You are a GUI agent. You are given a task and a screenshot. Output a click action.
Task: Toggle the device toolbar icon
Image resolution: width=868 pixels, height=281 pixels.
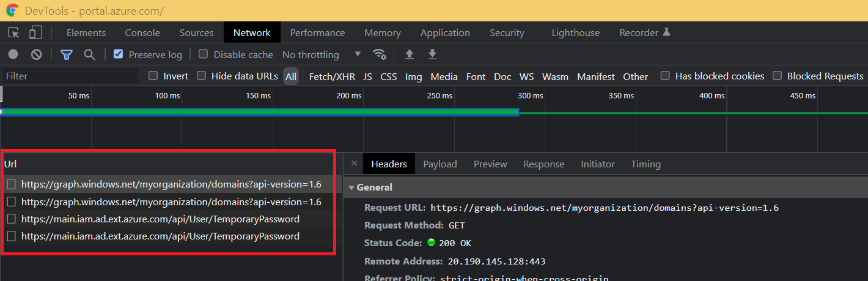(35, 33)
